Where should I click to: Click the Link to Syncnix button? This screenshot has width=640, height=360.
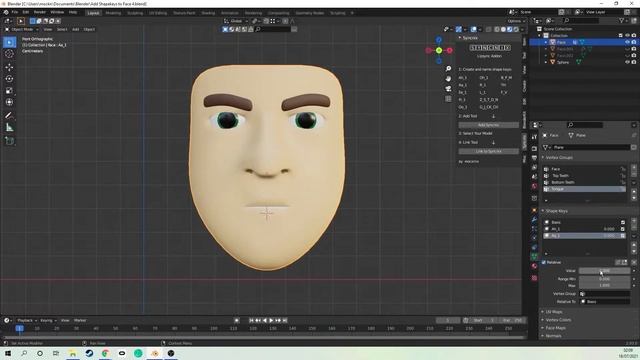tap(488, 151)
